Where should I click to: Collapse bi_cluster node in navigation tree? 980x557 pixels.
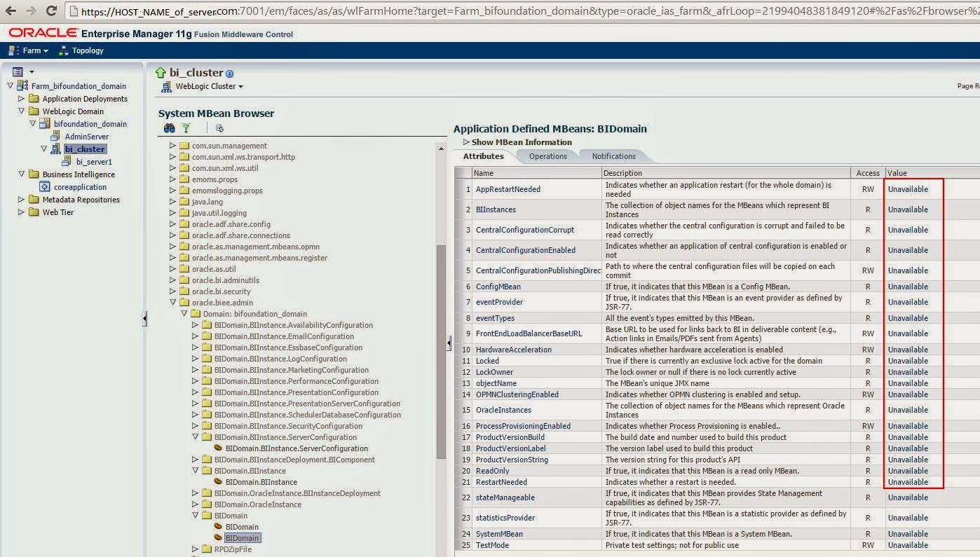point(43,149)
